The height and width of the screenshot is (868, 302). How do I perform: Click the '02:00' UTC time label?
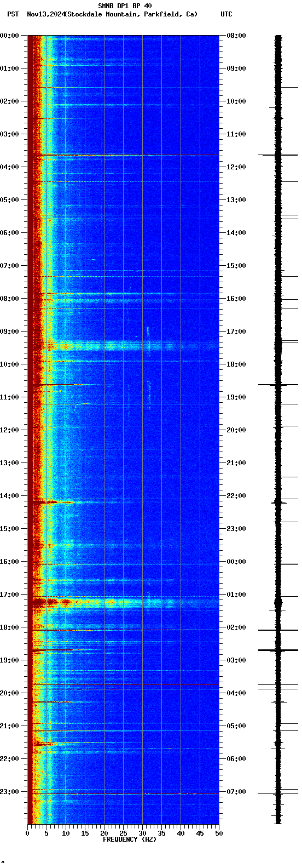click(236, 627)
